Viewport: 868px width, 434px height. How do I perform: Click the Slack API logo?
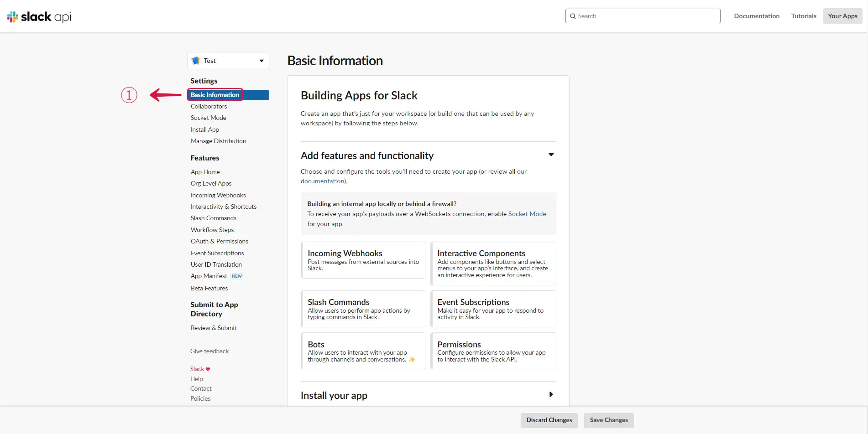click(x=39, y=17)
